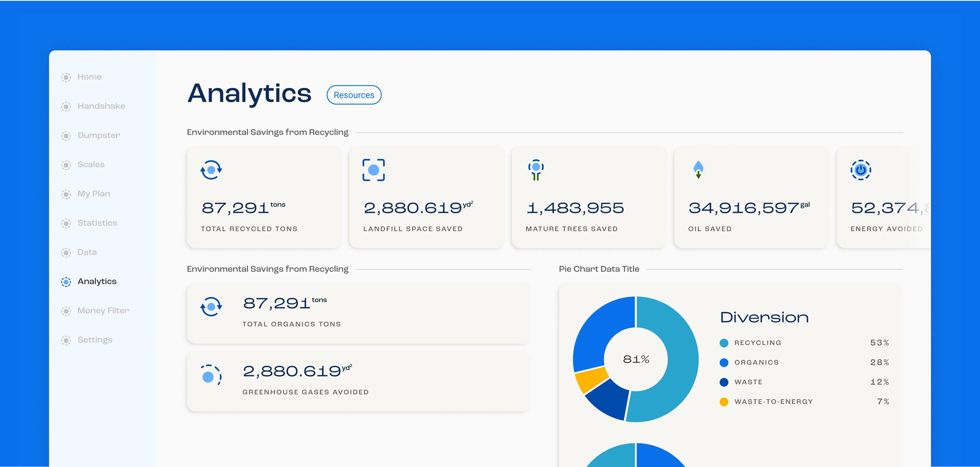Open Settings in the sidebar
The image size is (980, 467).
click(95, 340)
